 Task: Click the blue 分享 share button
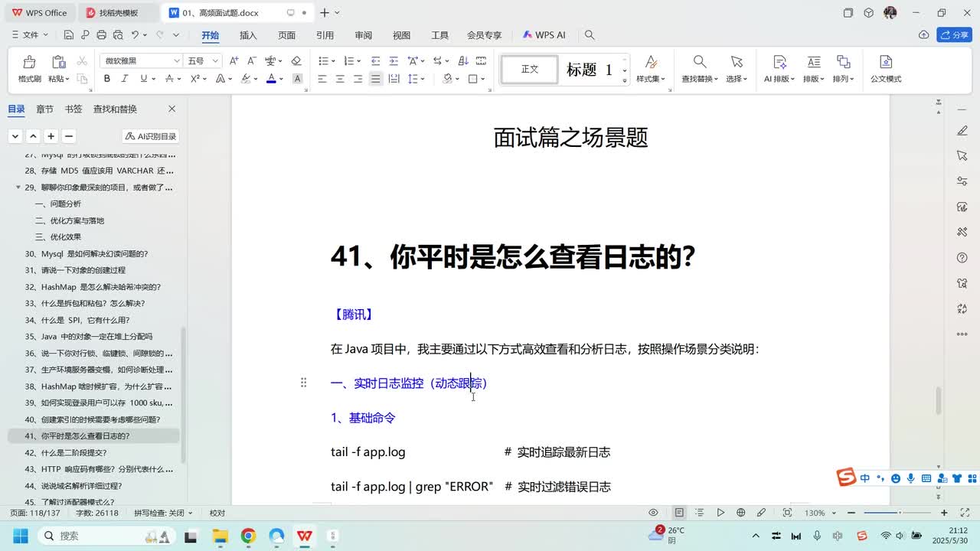955,35
